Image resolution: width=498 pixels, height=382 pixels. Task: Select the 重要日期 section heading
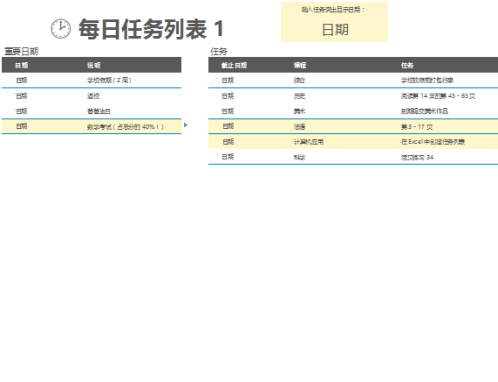[x=21, y=51]
